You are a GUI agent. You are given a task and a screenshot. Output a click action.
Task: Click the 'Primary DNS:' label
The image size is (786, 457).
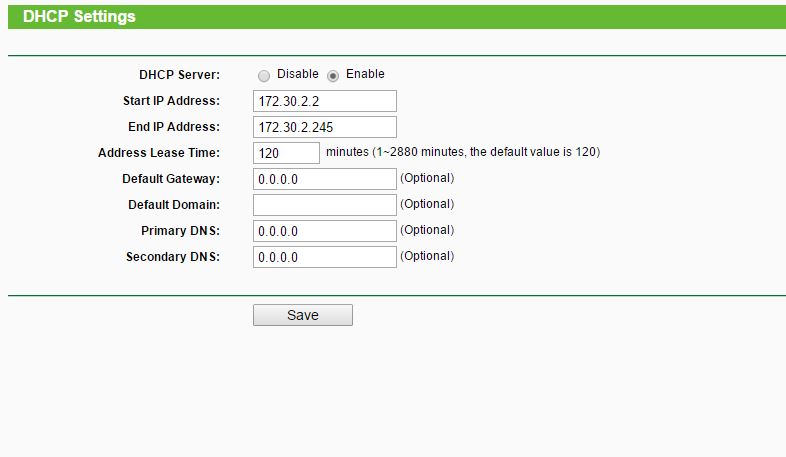tap(180, 231)
